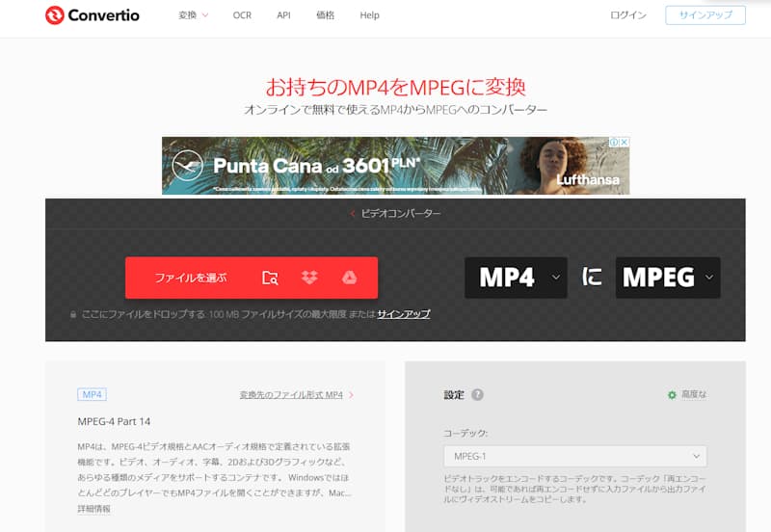The height and width of the screenshot is (532, 771).
Task: Click the settings help question mark icon
Action: [x=478, y=395]
